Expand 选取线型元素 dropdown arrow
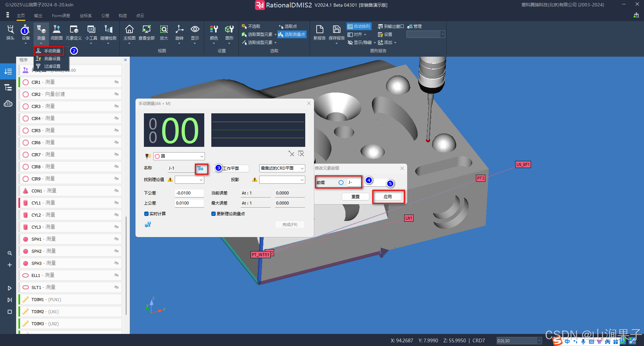 coord(275,43)
